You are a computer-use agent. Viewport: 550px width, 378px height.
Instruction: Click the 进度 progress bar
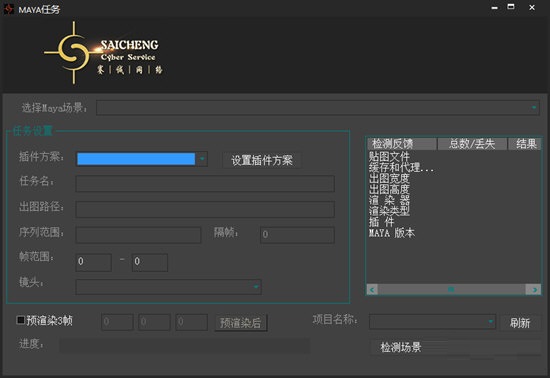point(185,345)
